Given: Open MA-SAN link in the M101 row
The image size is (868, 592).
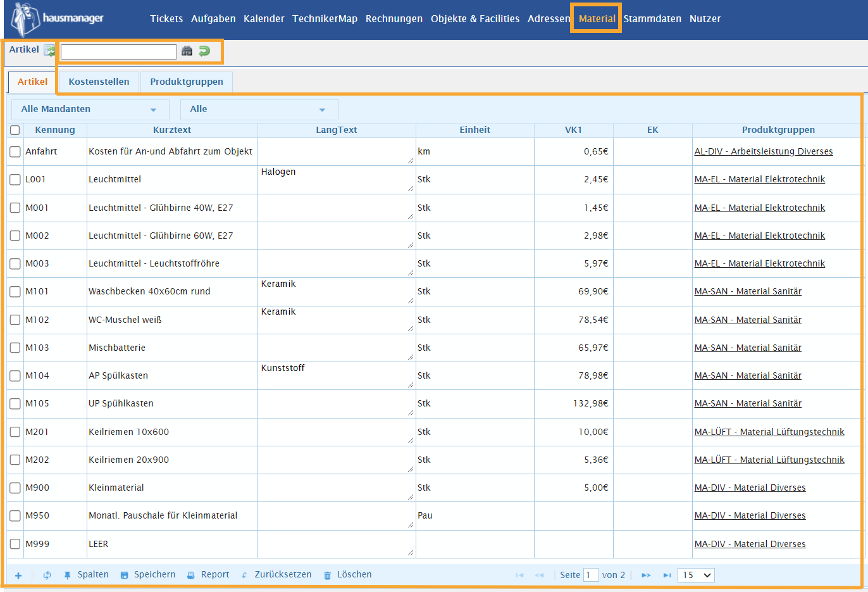Looking at the screenshot, I should 748,292.
